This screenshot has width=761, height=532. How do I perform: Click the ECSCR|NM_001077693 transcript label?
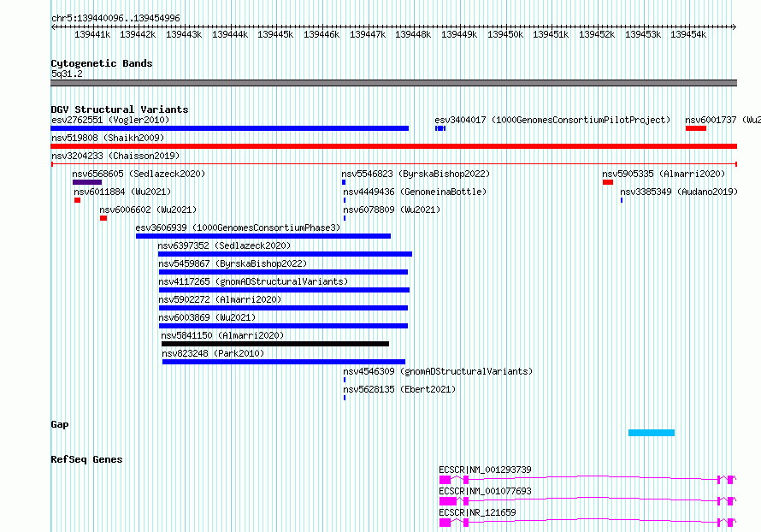pyautogui.click(x=485, y=491)
